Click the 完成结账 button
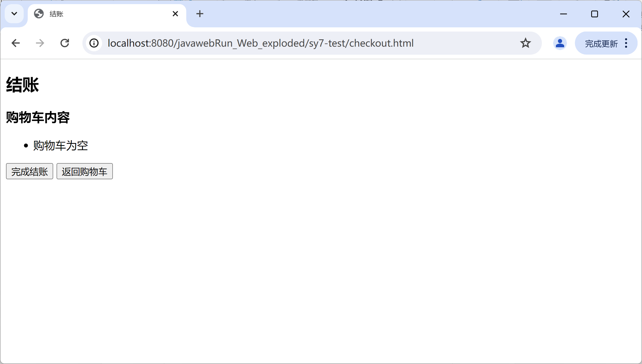 point(29,171)
